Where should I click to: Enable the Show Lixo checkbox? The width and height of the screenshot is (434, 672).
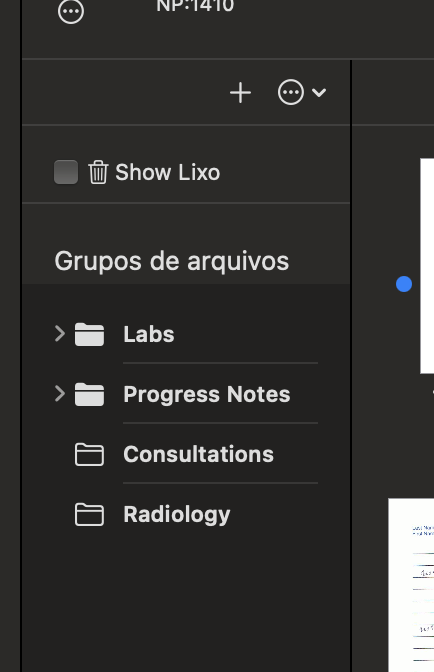(66, 172)
